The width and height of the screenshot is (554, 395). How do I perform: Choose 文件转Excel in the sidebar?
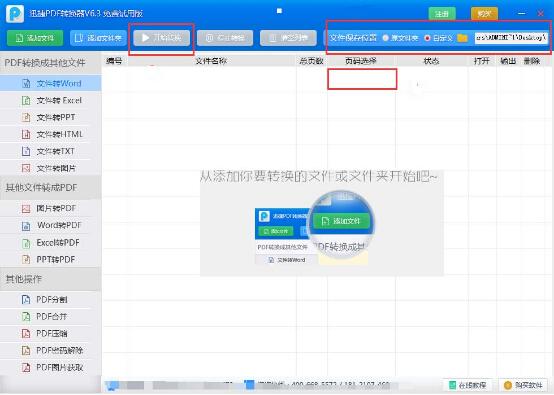[x=51, y=100]
